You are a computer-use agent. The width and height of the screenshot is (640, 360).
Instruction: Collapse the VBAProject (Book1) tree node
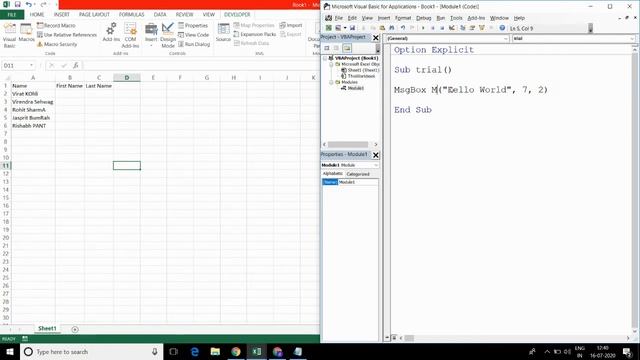[325, 58]
